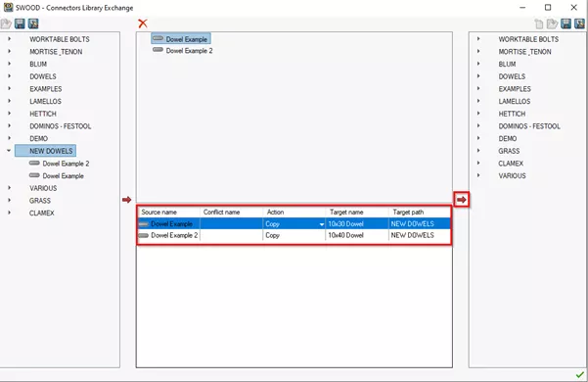Select DOMINOS - FESTOOL in the right tree
588x382 pixels.
[x=529, y=126]
